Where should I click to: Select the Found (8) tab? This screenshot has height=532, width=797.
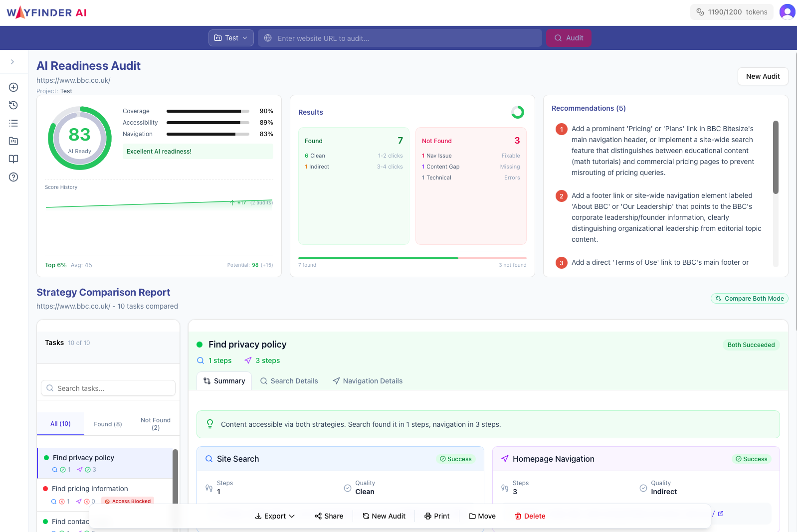coord(108,424)
